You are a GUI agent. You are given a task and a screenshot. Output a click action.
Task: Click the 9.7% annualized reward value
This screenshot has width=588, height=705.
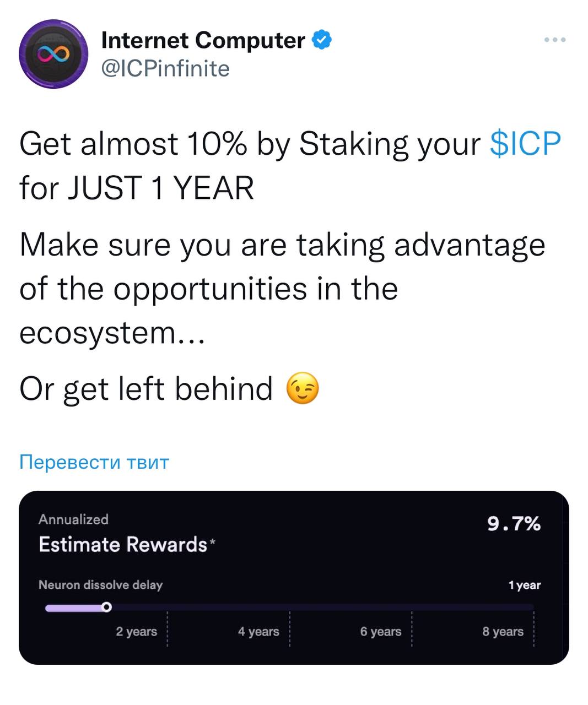514,524
